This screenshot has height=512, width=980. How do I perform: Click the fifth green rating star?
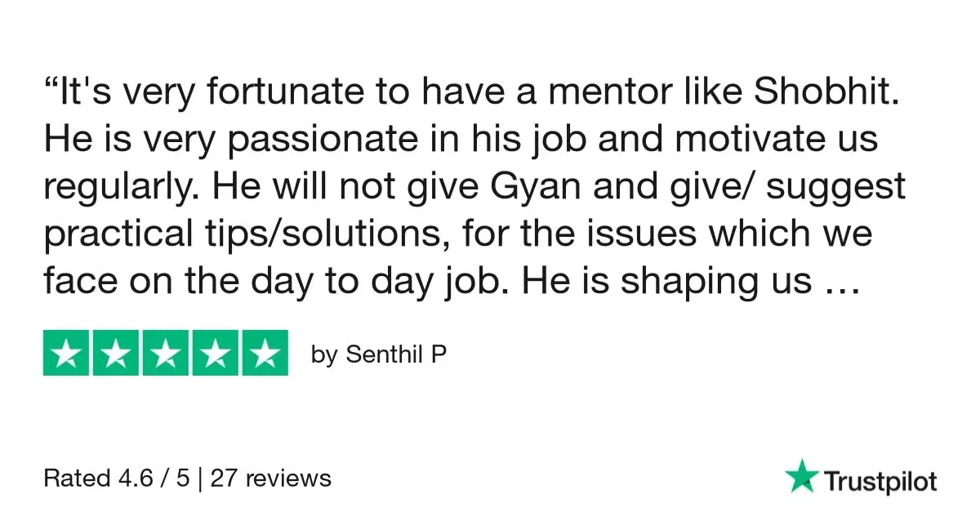pyautogui.click(x=265, y=353)
